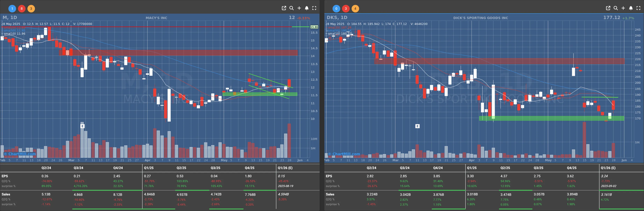Viewport: 644px width, 211px height.
Task: Click DKS EPS surprise value -26.67%
Action: click(x=372, y=186)
